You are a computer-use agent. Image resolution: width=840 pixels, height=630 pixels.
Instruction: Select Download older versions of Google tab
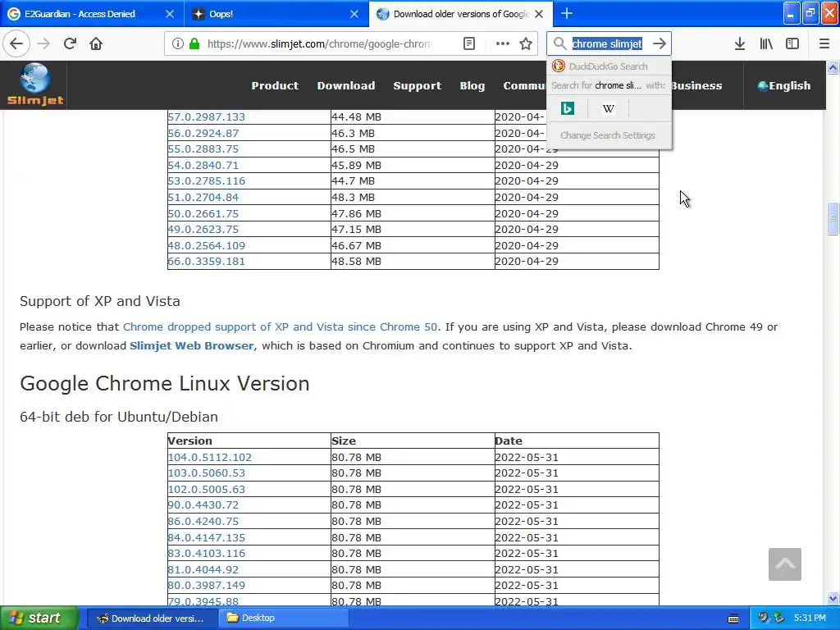[x=461, y=14]
